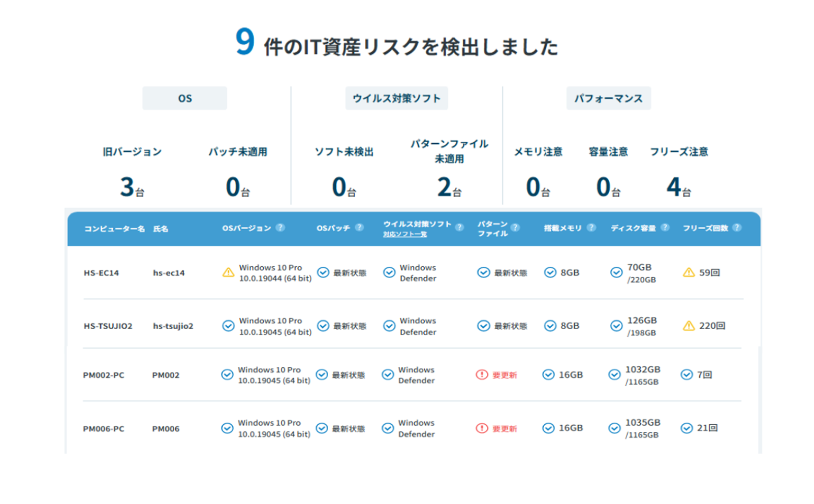The height and width of the screenshot is (504, 814).
Task: Open the 対応ソフト一覧 link
Action: 405,234
